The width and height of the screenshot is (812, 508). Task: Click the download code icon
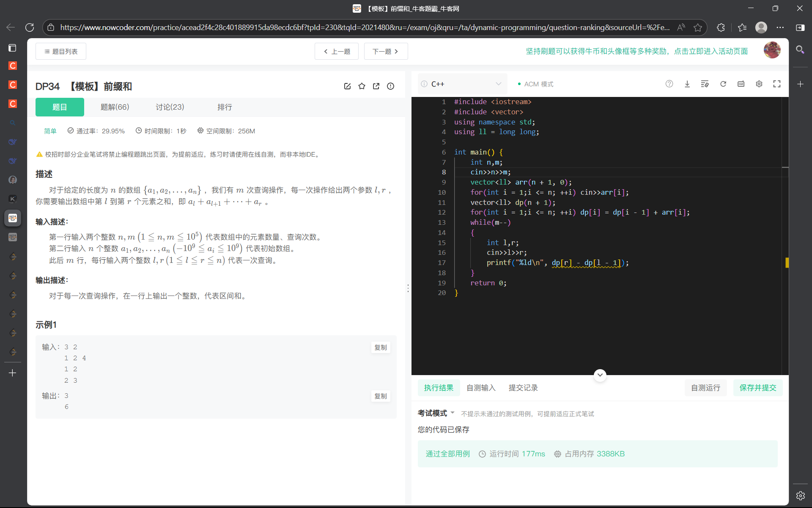687,84
